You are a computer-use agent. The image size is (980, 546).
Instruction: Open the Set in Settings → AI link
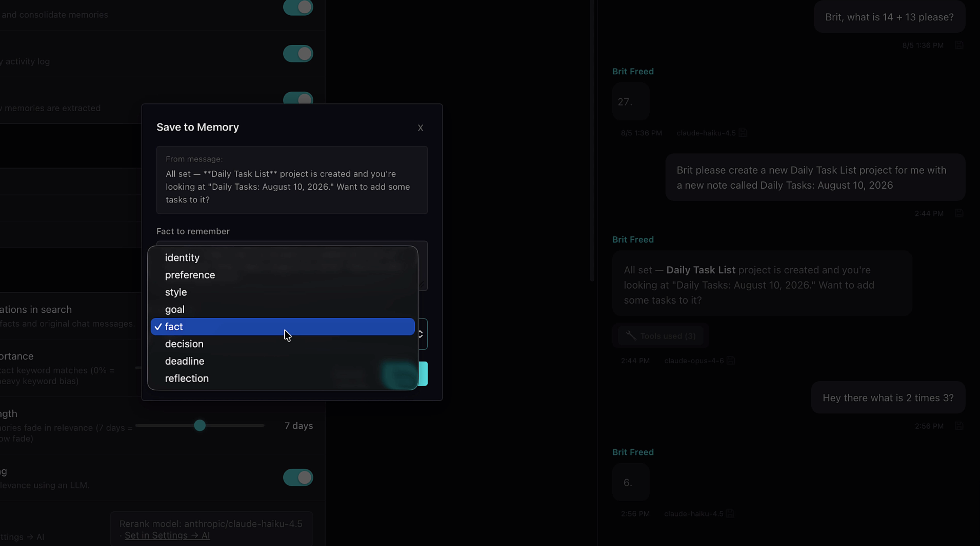click(x=167, y=535)
